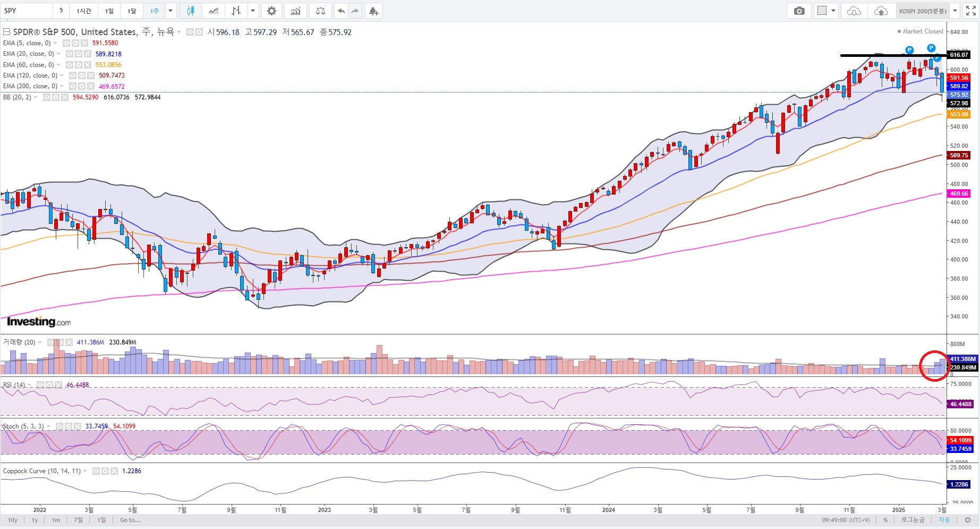Click the 자동 auto scale button
This screenshot has width=980, height=529.
(944, 520)
